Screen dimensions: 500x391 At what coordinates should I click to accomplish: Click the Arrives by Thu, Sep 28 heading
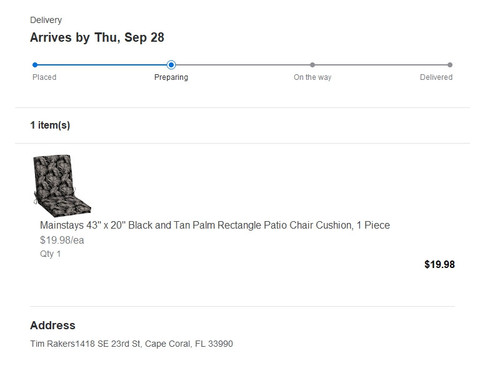[x=97, y=38]
